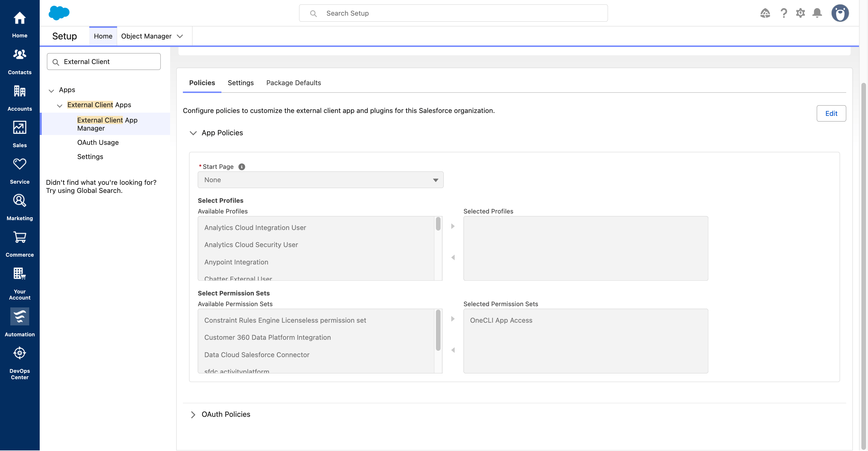Open the Object Manager dropdown chevron
868x451 pixels.
click(x=180, y=36)
